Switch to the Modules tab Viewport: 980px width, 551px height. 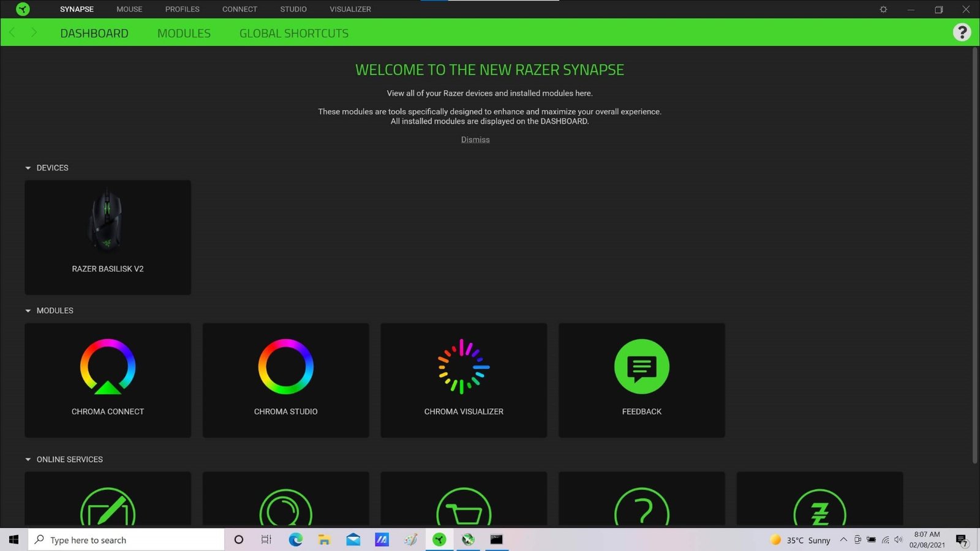click(x=184, y=33)
